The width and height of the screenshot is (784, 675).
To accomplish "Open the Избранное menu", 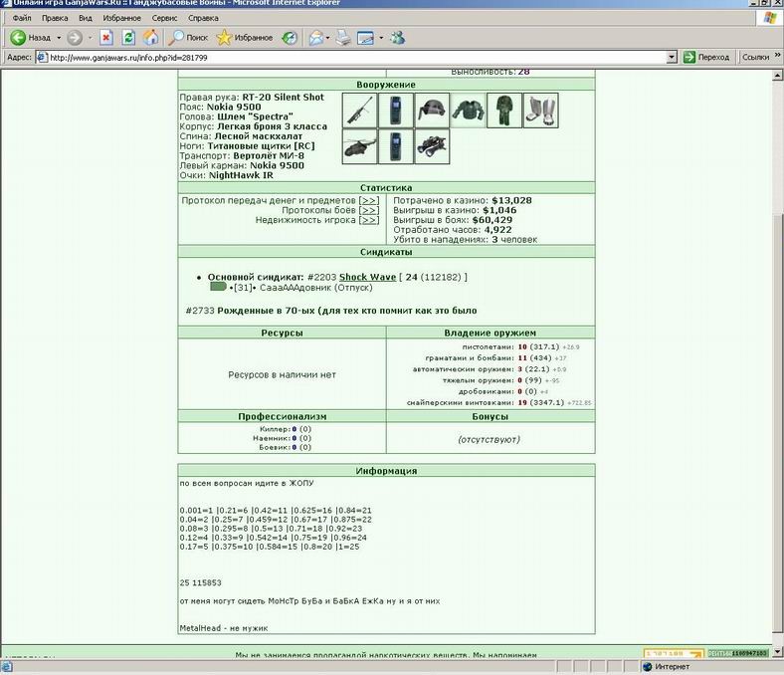I will point(121,18).
